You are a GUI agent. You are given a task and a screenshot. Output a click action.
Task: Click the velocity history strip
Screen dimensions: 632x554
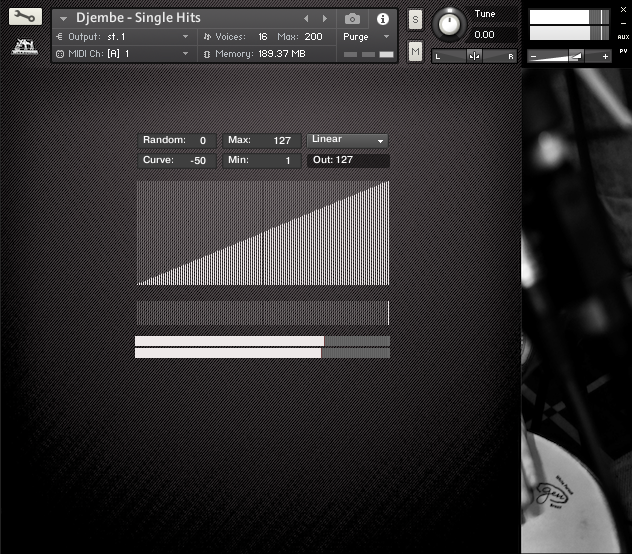tap(263, 312)
